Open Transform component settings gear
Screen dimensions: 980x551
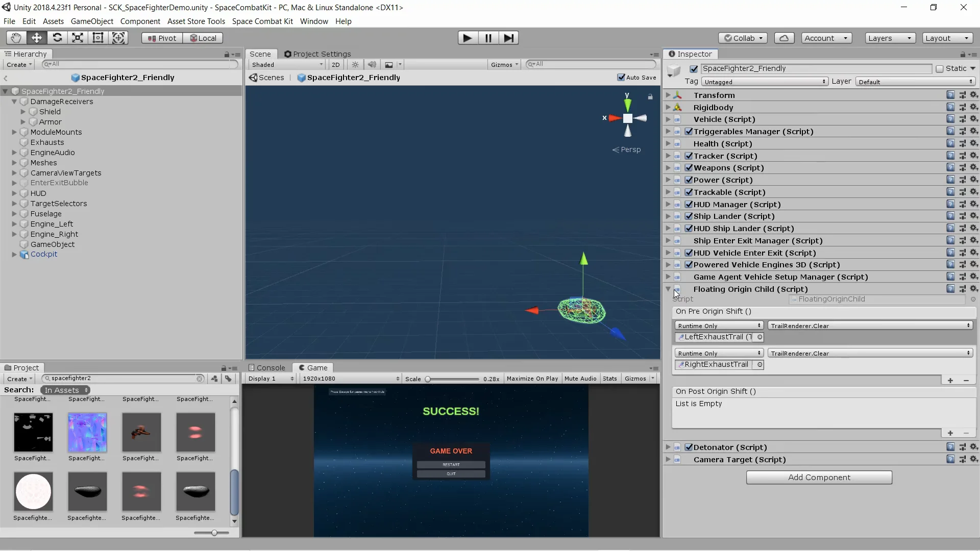coord(974,95)
